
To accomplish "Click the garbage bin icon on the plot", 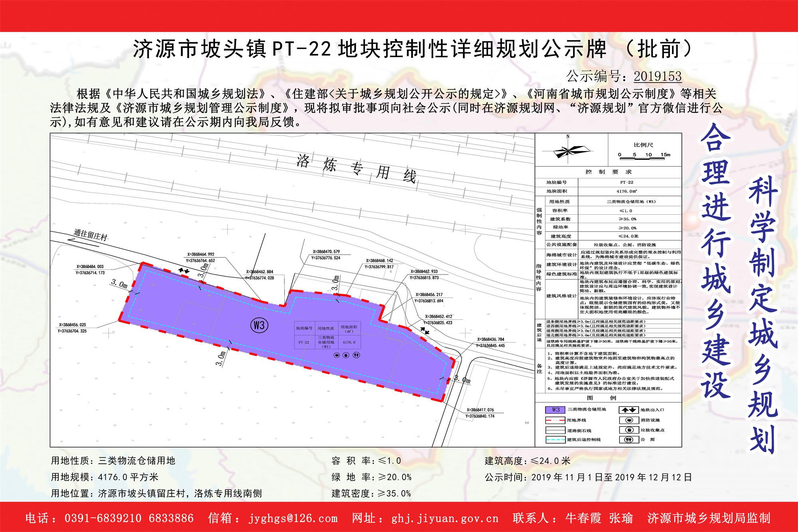I will (x=346, y=355).
